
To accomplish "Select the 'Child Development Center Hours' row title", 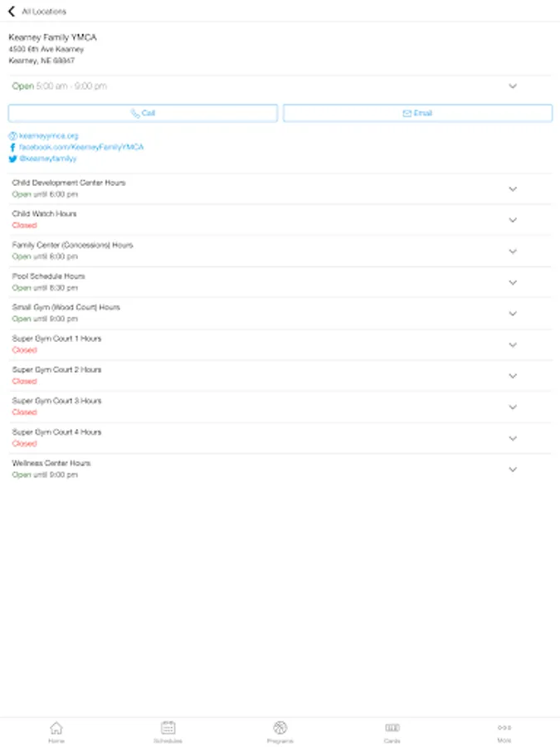I will (x=69, y=183).
